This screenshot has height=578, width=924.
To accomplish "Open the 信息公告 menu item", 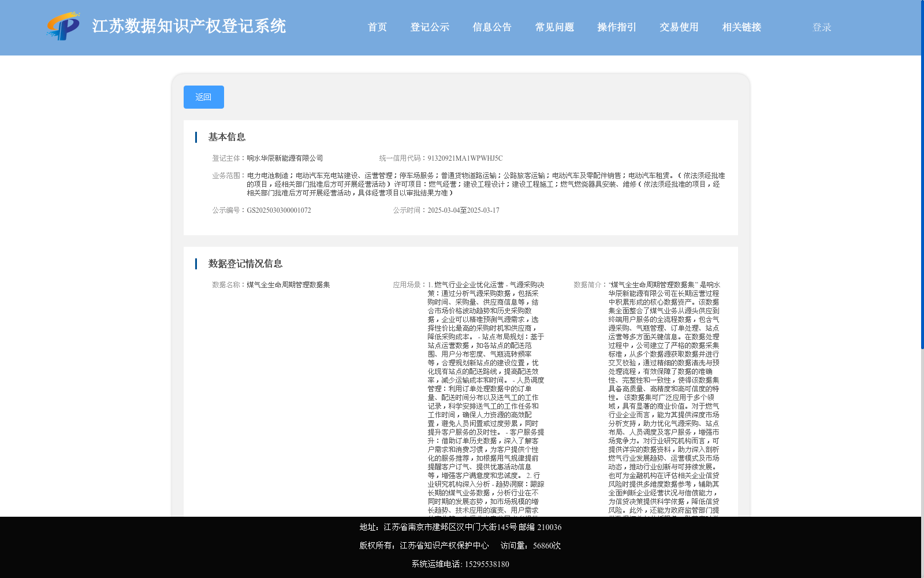I will pos(492,27).
